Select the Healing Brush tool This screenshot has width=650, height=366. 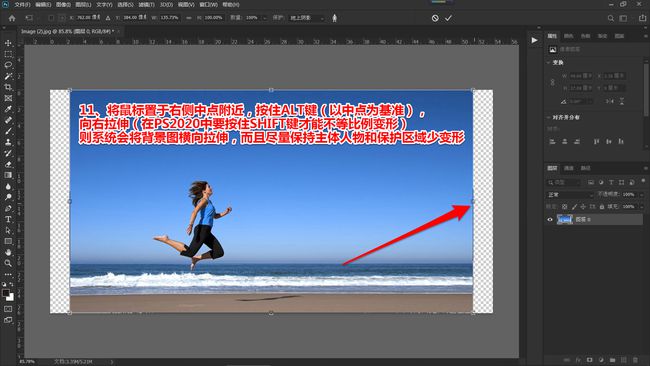[8, 120]
